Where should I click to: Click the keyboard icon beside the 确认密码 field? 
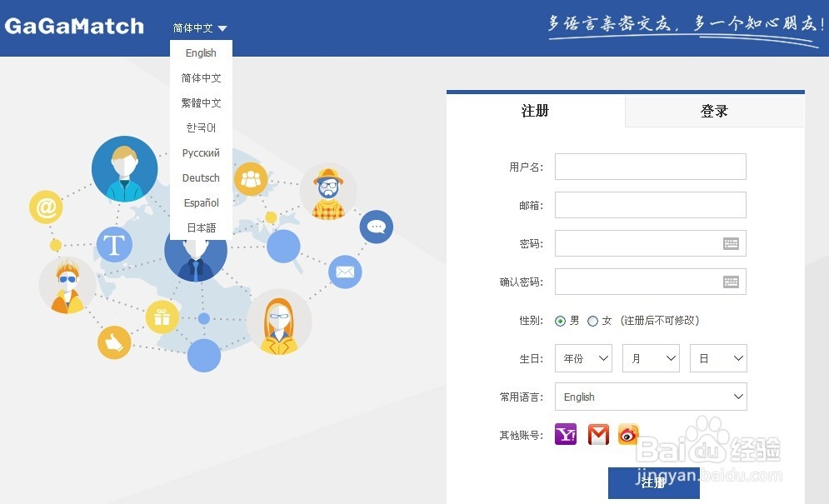click(731, 282)
